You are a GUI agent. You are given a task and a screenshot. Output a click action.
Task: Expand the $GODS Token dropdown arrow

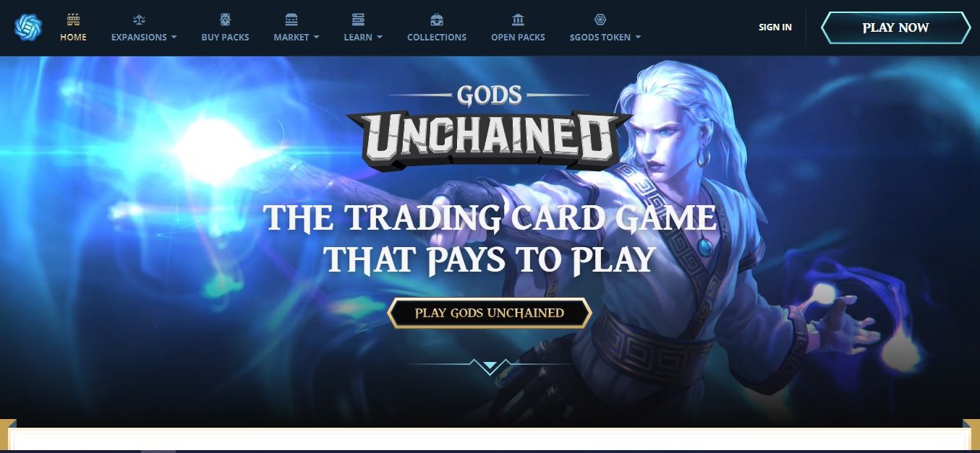pyautogui.click(x=638, y=38)
